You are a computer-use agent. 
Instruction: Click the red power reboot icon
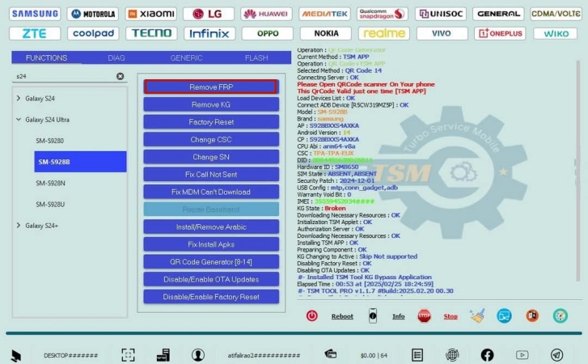click(312, 316)
